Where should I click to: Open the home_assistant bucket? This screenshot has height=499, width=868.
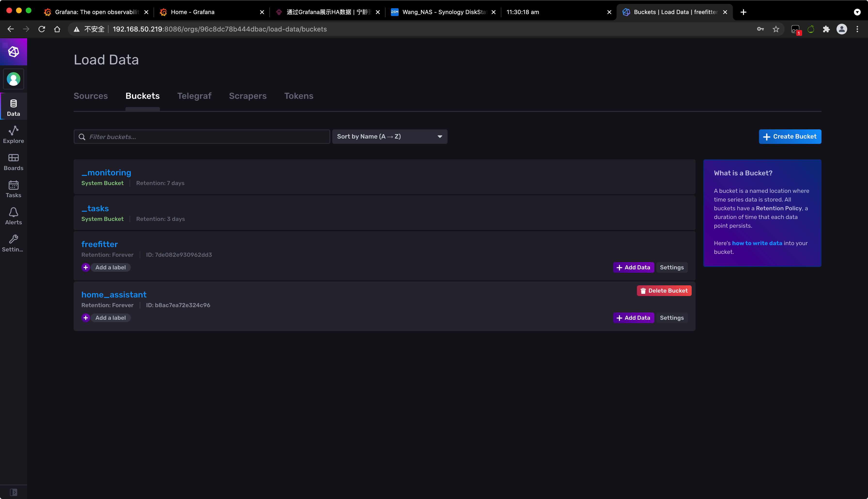point(114,294)
